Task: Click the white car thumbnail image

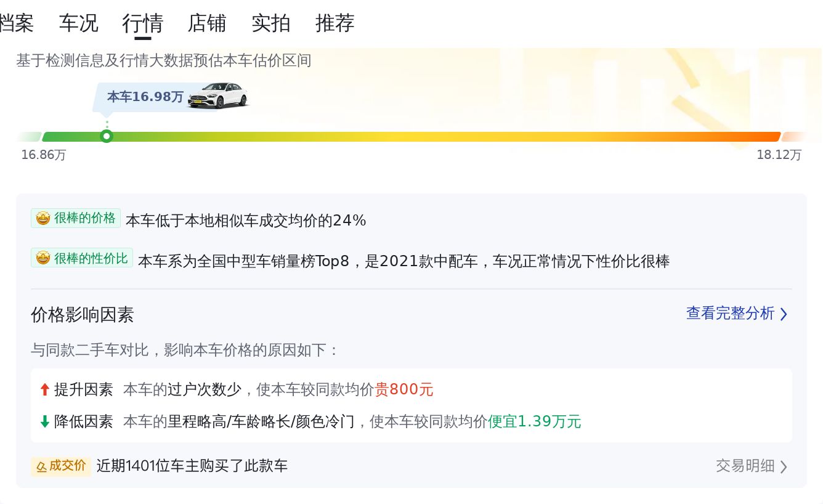Action: (x=217, y=96)
